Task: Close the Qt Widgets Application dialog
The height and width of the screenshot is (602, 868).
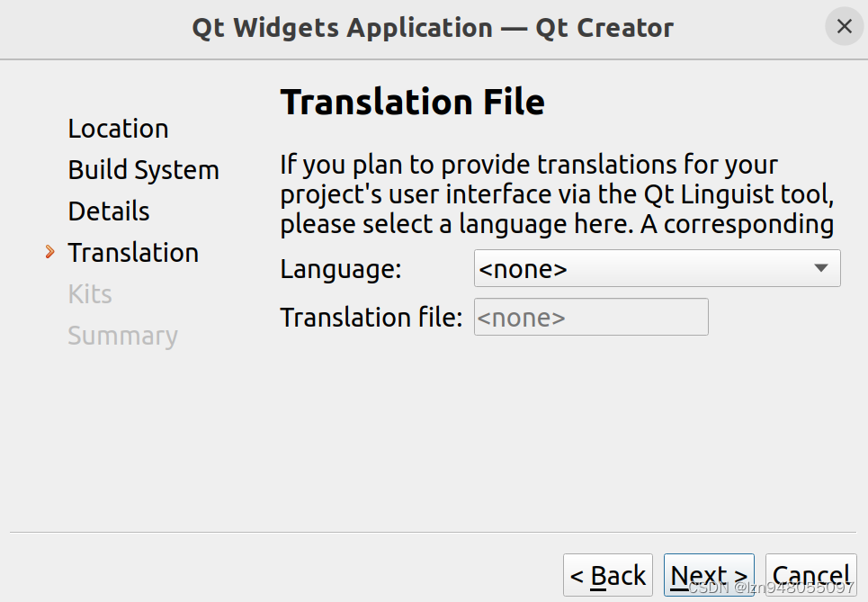Action: pos(845,26)
